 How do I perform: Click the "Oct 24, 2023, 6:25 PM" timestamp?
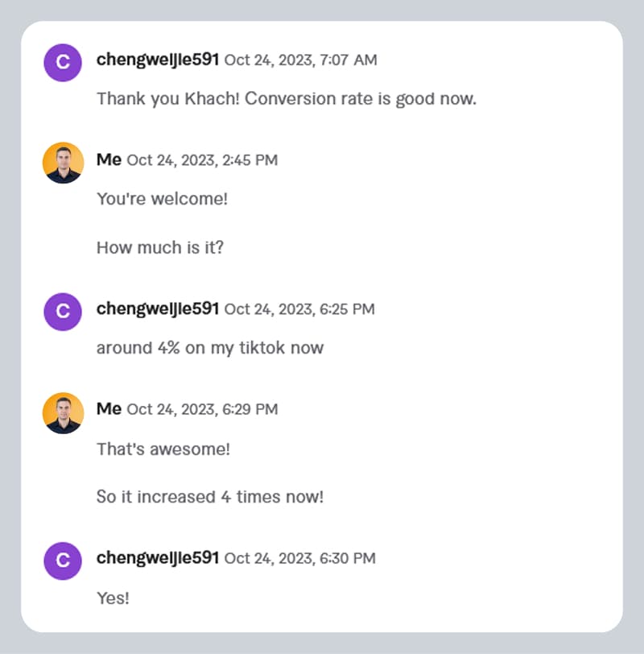click(299, 309)
